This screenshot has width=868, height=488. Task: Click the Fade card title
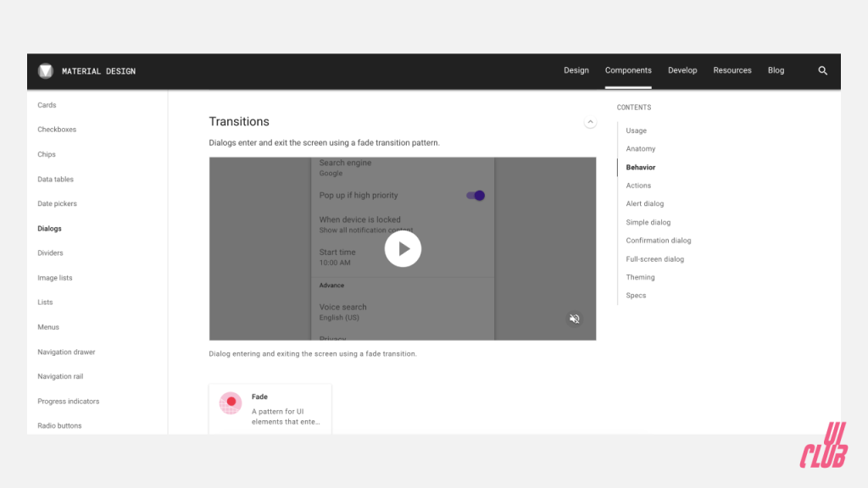(259, 396)
